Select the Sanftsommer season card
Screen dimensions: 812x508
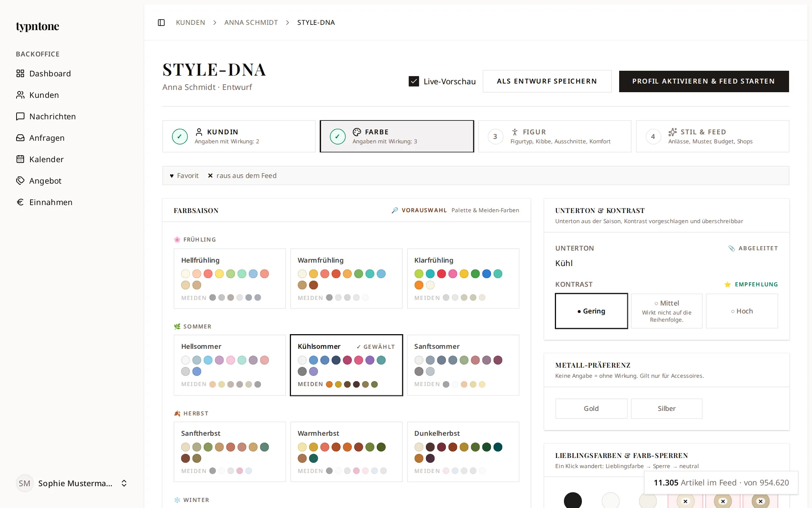463,365
